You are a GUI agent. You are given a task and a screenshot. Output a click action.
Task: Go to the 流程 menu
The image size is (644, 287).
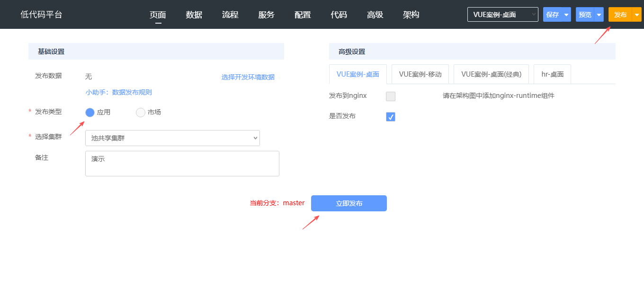230,15
